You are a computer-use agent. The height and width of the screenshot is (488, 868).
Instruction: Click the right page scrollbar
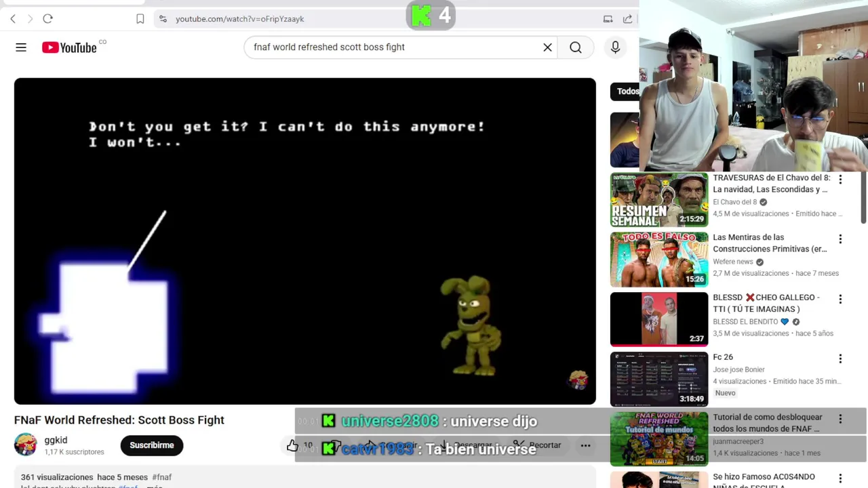point(864,197)
